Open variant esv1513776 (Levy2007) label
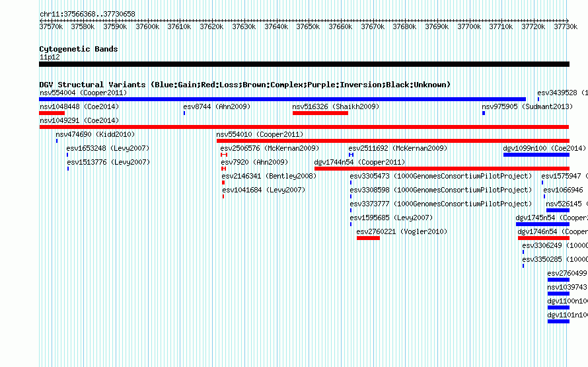 click(x=108, y=162)
